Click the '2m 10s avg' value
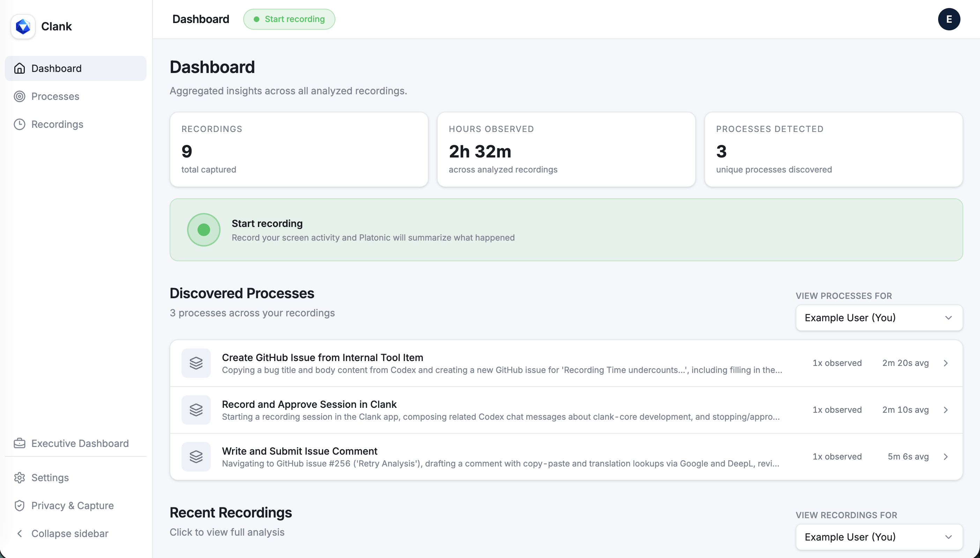Image resolution: width=980 pixels, height=558 pixels. click(x=905, y=410)
